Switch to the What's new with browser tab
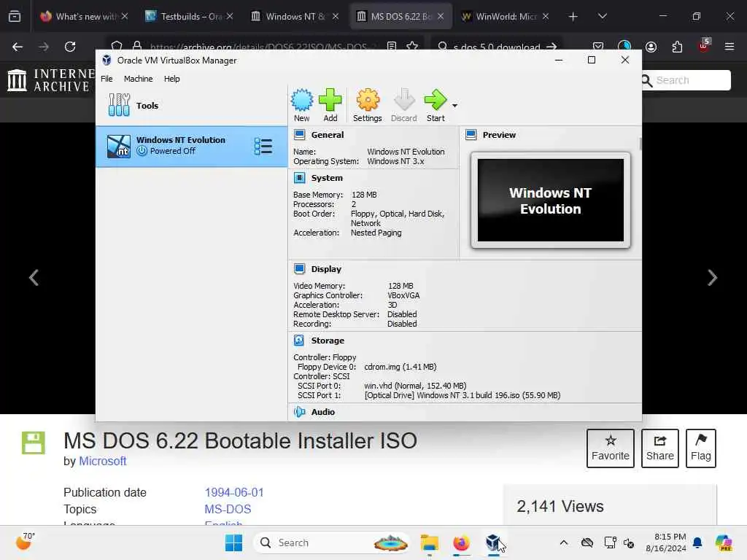 point(83,16)
